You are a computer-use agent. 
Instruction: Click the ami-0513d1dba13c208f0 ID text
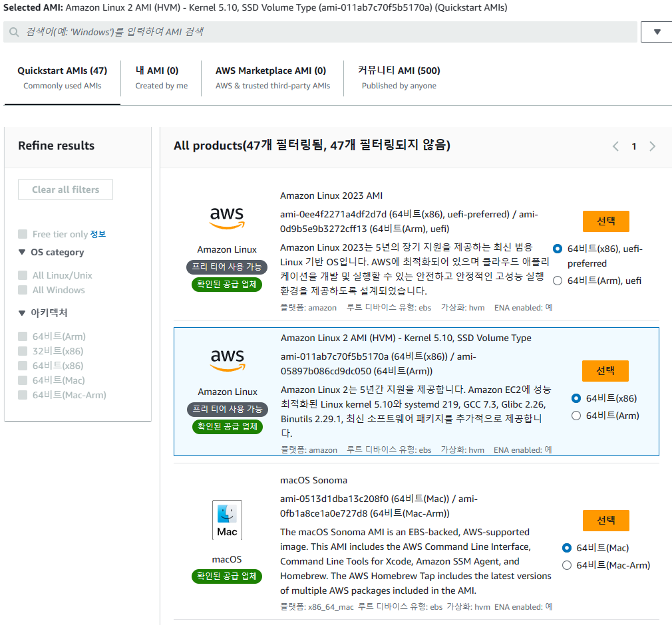(x=334, y=499)
